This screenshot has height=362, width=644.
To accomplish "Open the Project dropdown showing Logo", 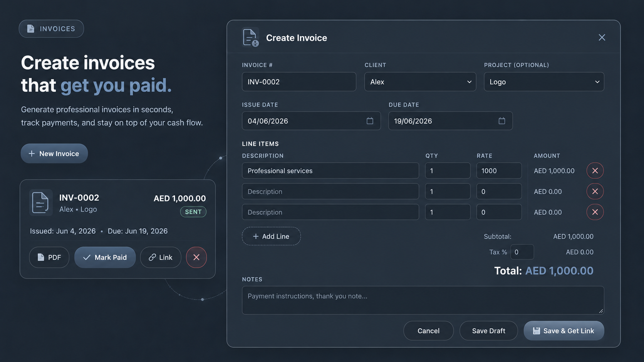I will click(544, 82).
